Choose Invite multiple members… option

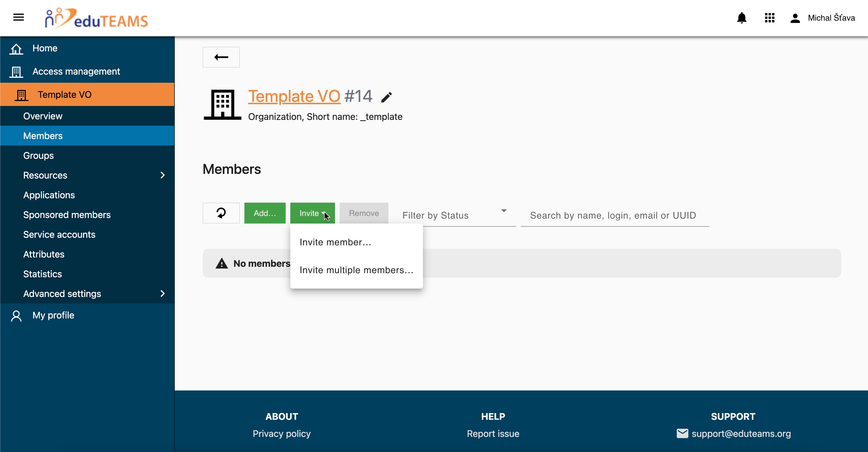(x=356, y=270)
